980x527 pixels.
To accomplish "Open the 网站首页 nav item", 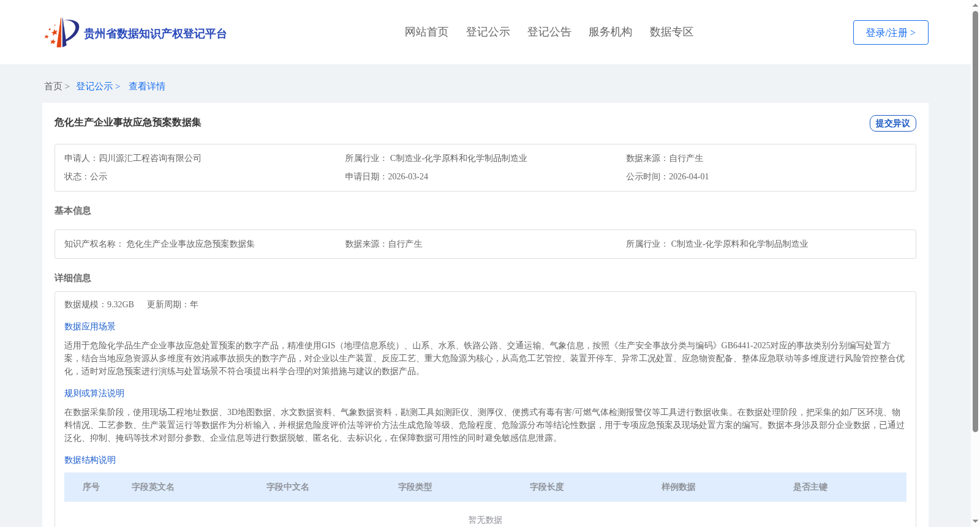I will (426, 32).
